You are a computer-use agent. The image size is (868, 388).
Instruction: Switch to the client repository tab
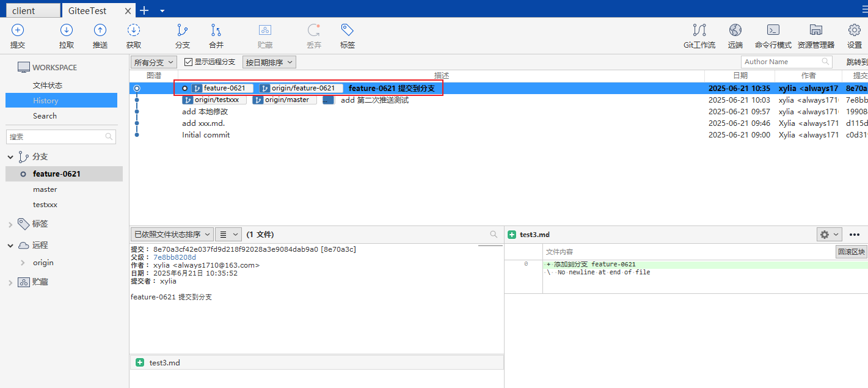pos(30,10)
